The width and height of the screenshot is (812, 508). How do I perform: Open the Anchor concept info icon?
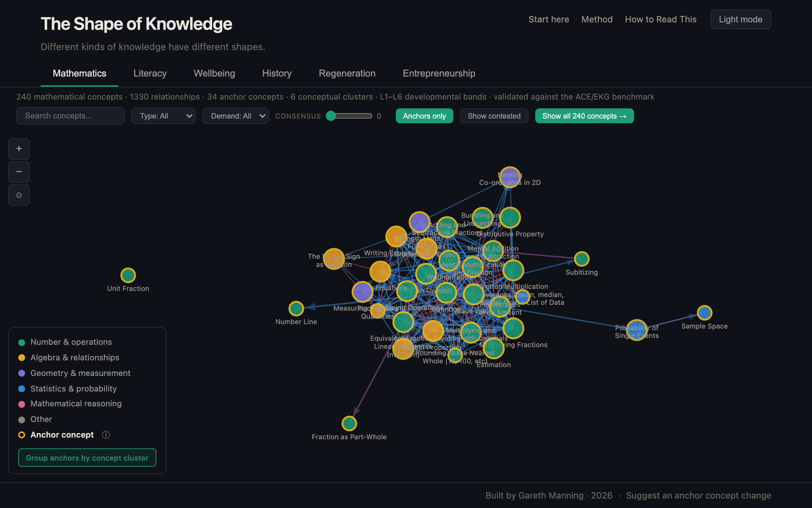pyautogui.click(x=106, y=435)
